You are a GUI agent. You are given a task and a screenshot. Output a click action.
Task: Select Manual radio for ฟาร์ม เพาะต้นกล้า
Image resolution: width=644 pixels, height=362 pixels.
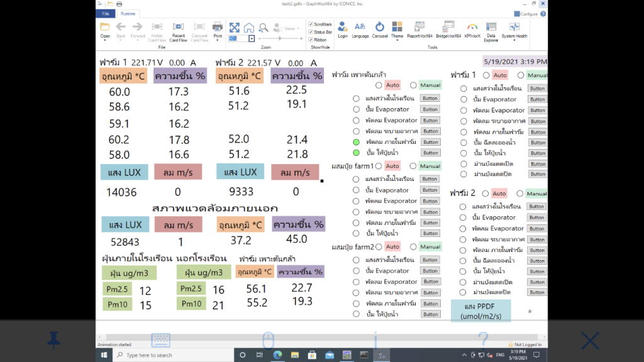click(x=413, y=85)
